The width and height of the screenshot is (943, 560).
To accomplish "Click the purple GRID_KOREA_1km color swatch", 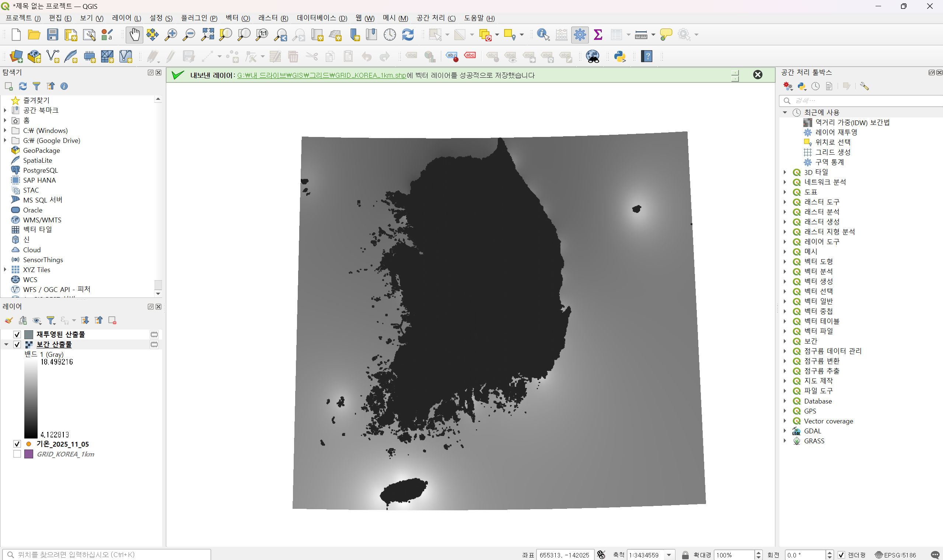I will coord(29,454).
